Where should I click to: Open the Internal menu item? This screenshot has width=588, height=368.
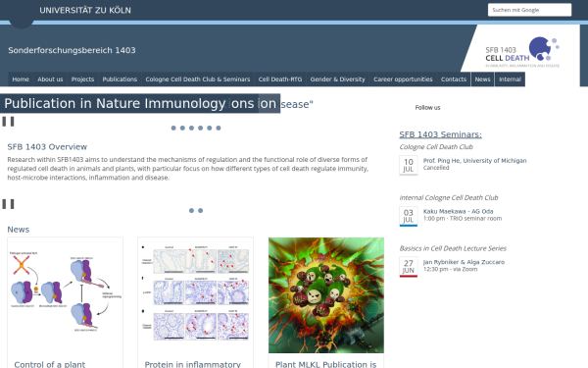(510, 79)
